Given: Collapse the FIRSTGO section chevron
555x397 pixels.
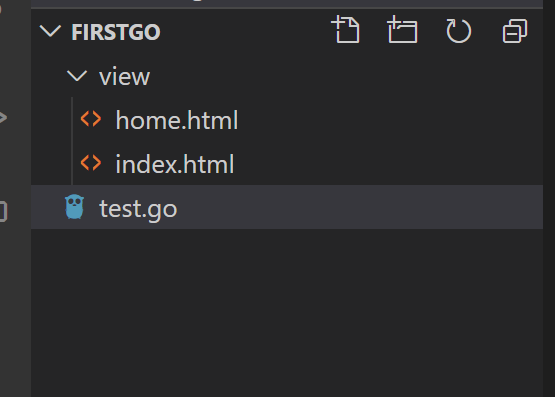Looking at the screenshot, I should (50, 31).
